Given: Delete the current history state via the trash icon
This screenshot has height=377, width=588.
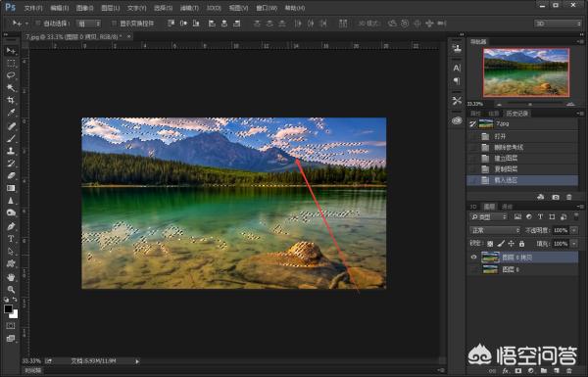Looking at the screenshot, I should pos(568,197).
